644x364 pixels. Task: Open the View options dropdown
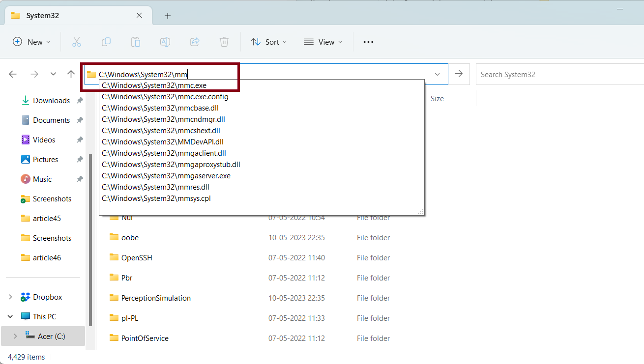tap(322, 42)
